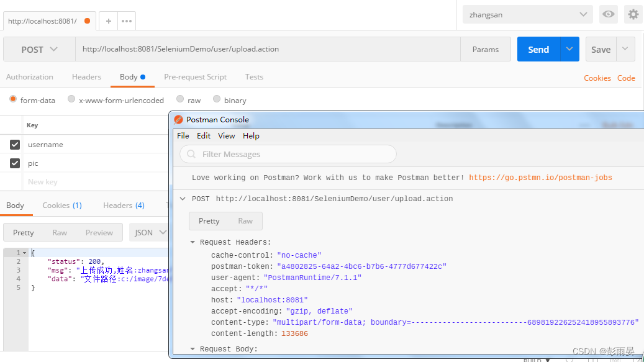This screenshot has height=362, width=644.
Task: Open JSON response format dropdown
Action: coord(150,232)
